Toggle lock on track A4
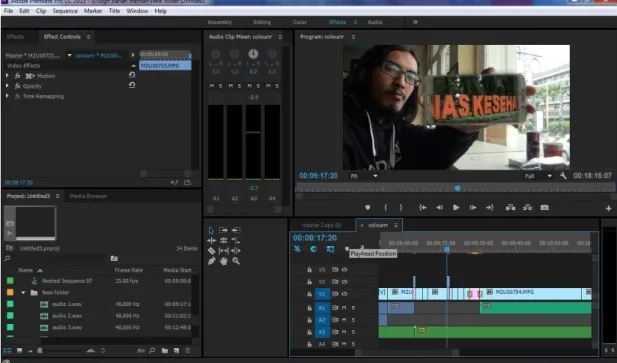This screenshot has width=617, height=363. point(310,344)
